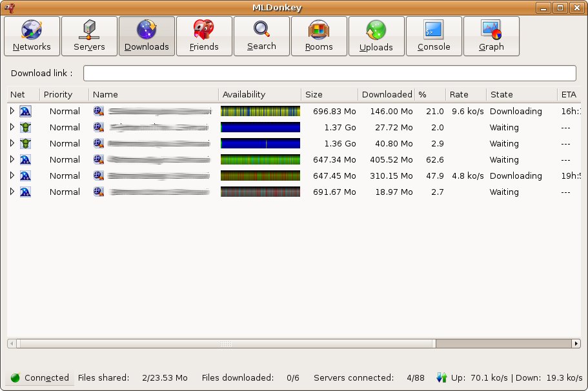Expand the 696.83 Mo download row

(x=12, y=111)
